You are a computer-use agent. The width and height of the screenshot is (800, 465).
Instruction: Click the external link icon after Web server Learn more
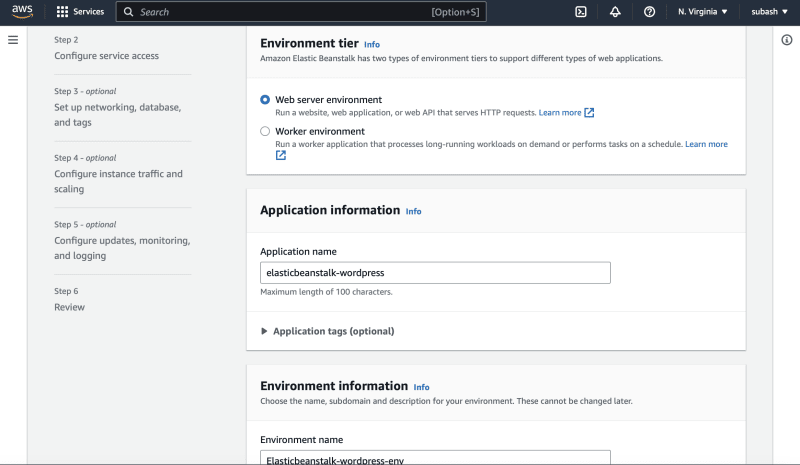point(589,112)
